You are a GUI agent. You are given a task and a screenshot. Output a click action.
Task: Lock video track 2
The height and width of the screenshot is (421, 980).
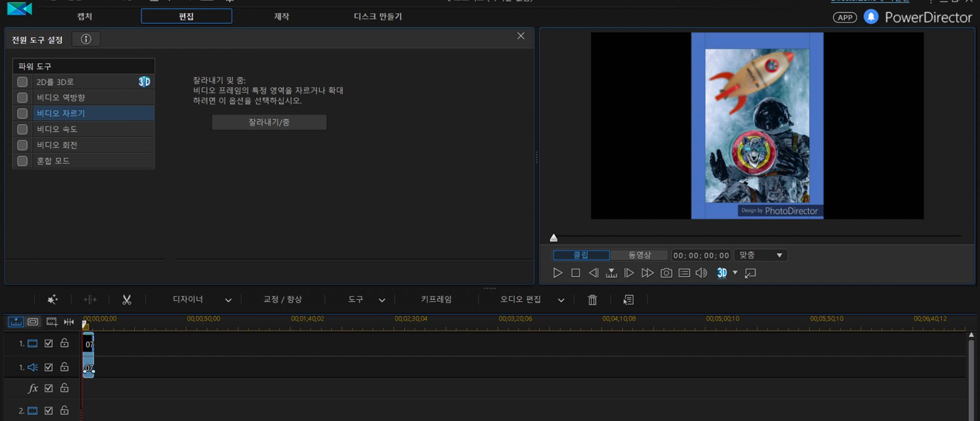(x=64, y=410)
